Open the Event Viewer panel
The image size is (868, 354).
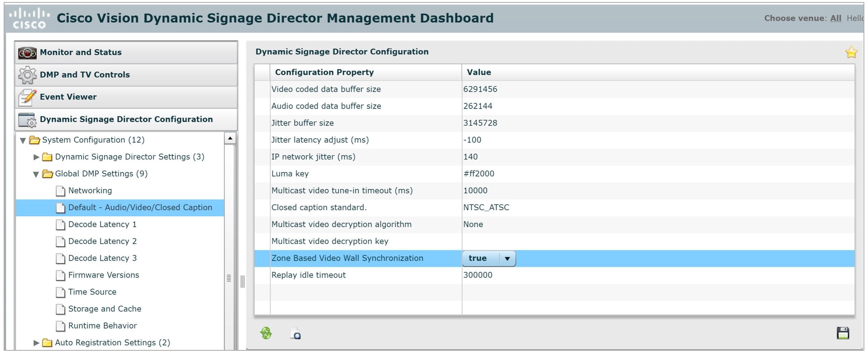pyautogui.click(x=126, y=97)
